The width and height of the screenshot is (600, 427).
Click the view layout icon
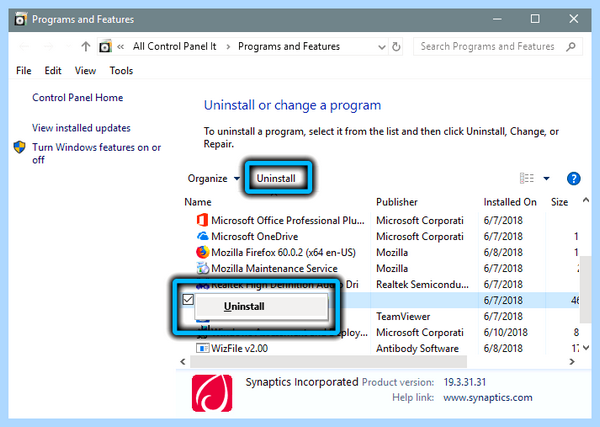point(527,178)
